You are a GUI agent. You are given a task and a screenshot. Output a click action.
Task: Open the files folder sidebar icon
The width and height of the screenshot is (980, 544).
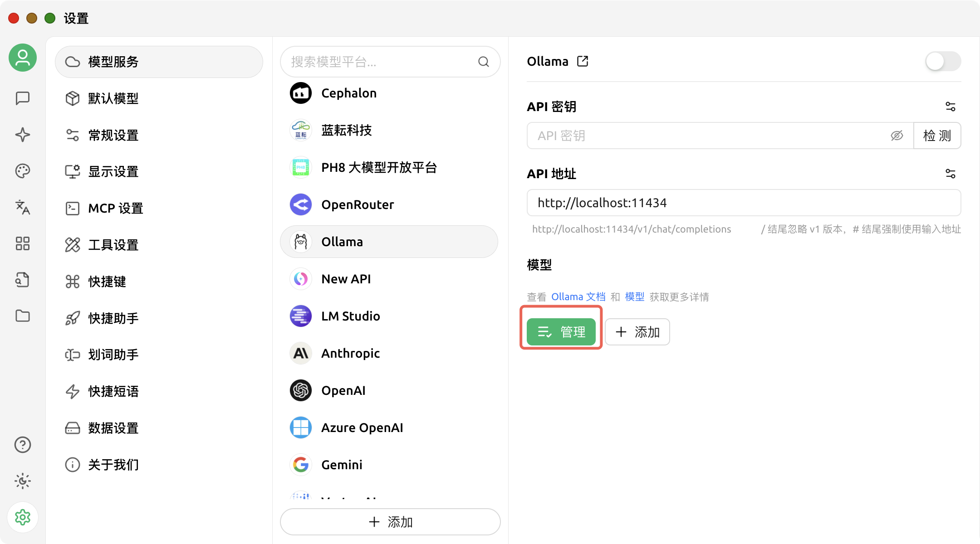[x=23, y=316]
